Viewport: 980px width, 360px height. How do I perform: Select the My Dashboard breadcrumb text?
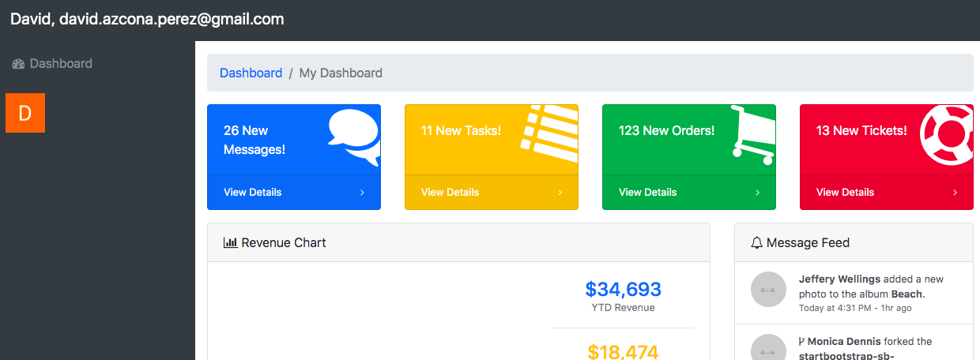click(x=341, y=73)
